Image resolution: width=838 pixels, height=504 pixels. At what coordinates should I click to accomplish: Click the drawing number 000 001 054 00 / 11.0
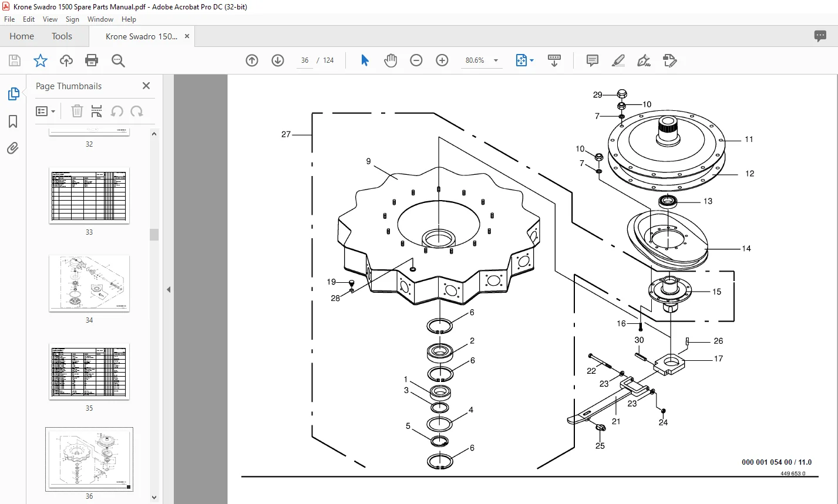[x=776, y=462]
